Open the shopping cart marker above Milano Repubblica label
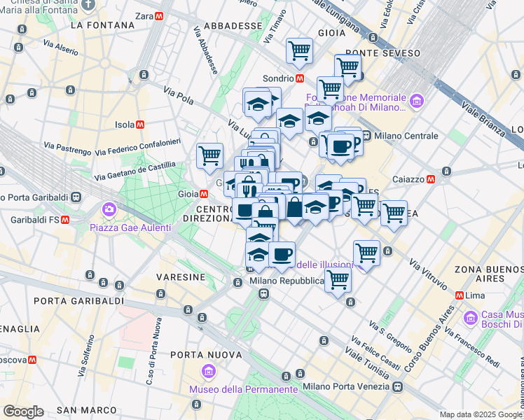Viewport: 524px width, 420px height. pyautogui.click(x=338, y=282)
